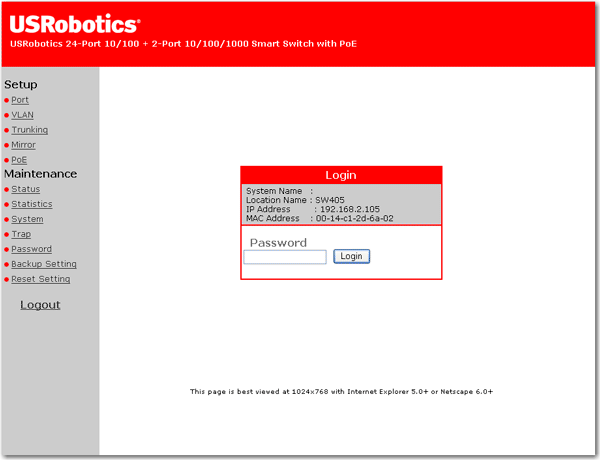
Task: Open the Reset Setting link
Action: (41, 279)
